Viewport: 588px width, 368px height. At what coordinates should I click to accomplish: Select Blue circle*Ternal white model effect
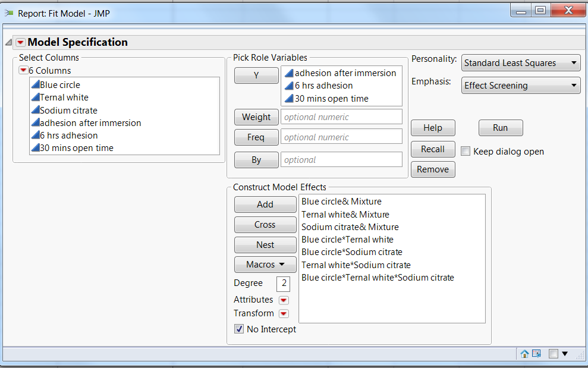coord(347,240)
